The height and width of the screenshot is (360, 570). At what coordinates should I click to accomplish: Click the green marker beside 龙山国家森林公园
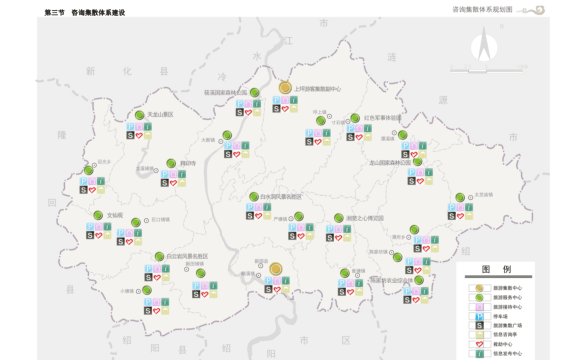pyautogui.click(x=417, y=161)
